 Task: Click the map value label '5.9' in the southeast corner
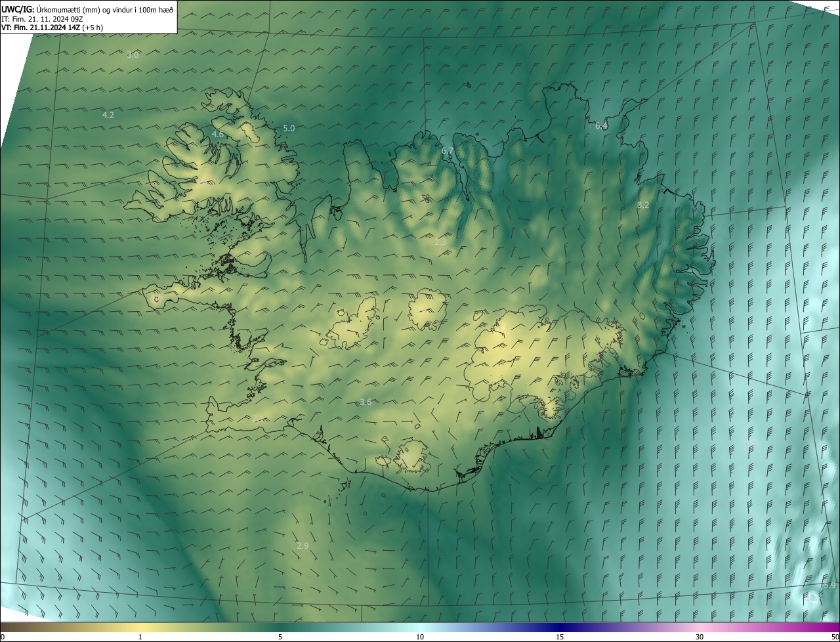click(829, 585)
